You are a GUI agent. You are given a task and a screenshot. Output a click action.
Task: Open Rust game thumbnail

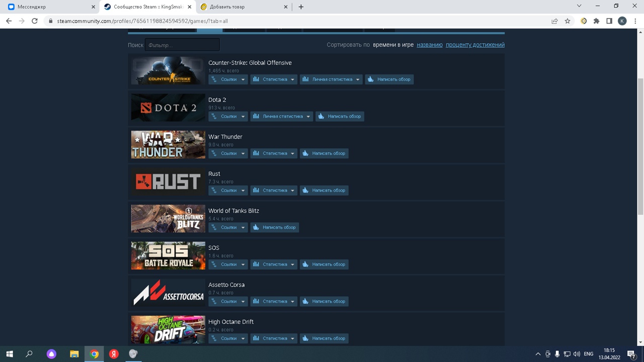(x=168, y=182)
